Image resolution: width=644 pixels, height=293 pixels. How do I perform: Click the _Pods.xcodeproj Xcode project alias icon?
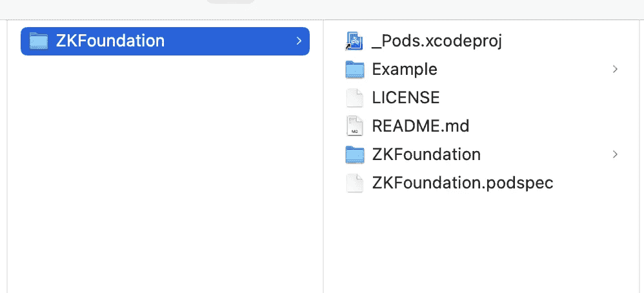[x=354, y=41]
